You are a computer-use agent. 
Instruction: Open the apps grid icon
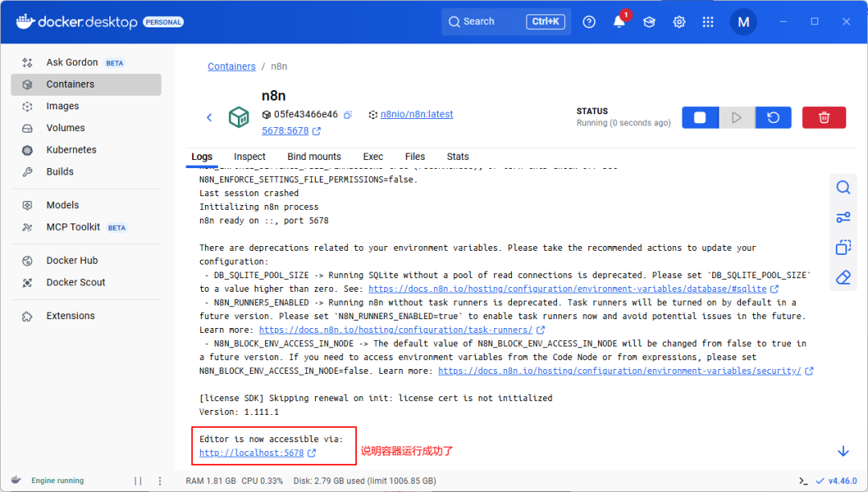point(708,22)
